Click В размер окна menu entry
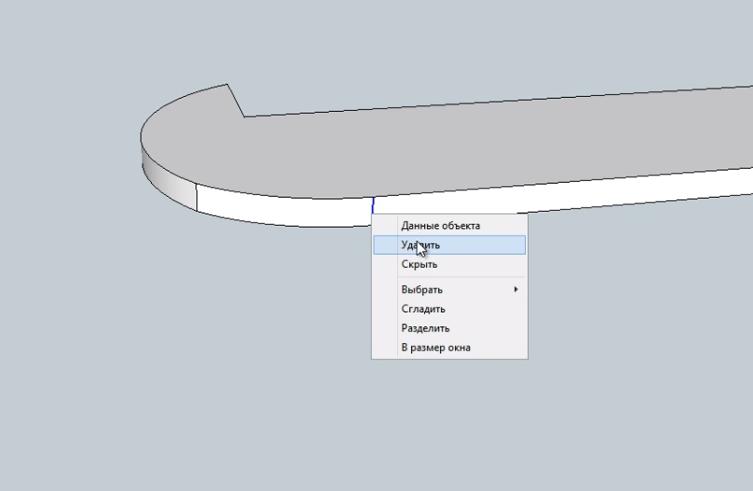 pos(435,348)
